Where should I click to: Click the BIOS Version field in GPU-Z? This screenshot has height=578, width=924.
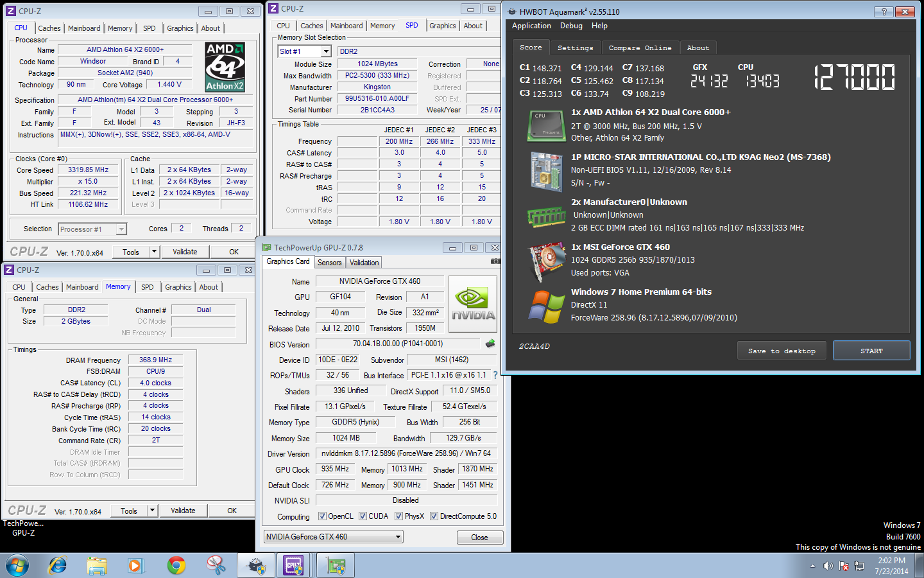398,344
